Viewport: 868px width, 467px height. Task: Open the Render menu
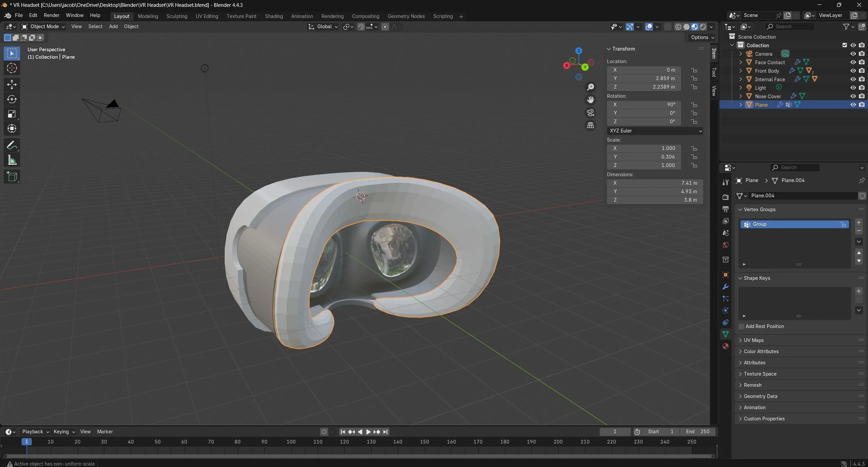click(x=51, y=15)
